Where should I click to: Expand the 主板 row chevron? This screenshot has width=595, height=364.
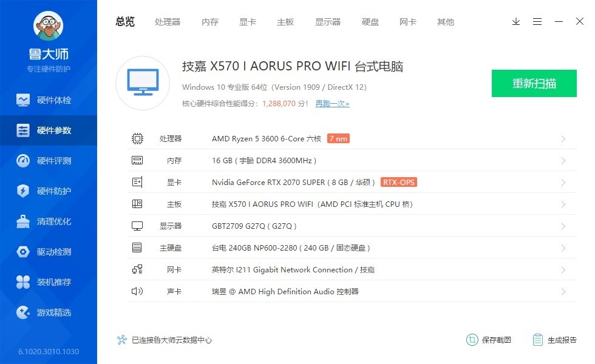pos(563,204)
